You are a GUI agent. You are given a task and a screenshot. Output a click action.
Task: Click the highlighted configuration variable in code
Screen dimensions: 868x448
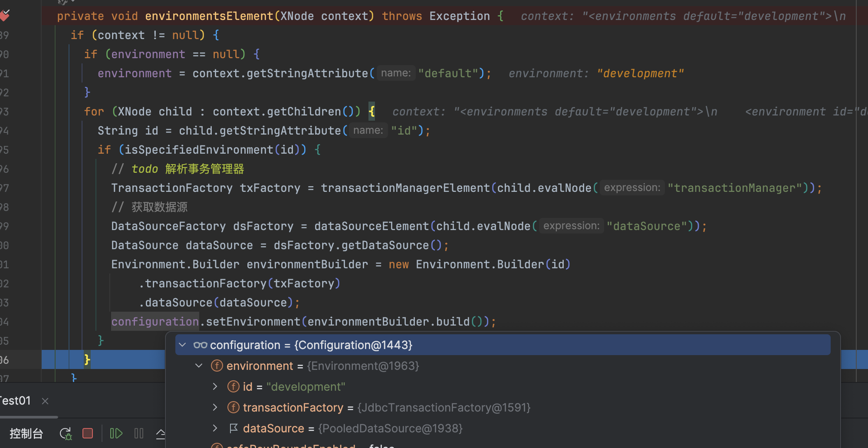click(155, 322)
